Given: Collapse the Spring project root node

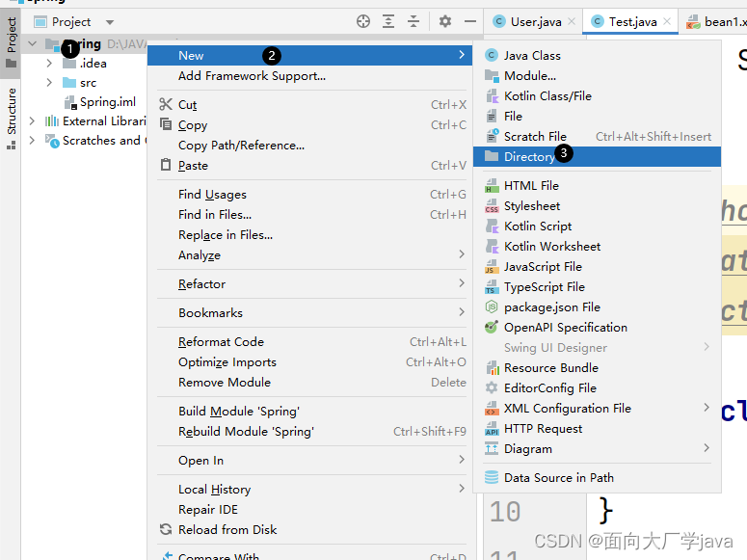Looking at the screenshot, I should pos(32,43).
